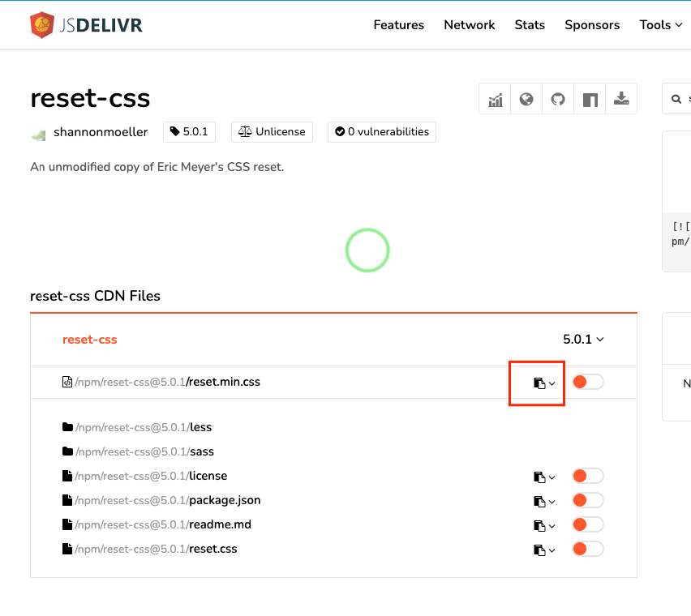Toggle reset.min.css selection switch
The height and width of the screenshot is (616, 691).
pyautogui.click(x=588, y=383)
